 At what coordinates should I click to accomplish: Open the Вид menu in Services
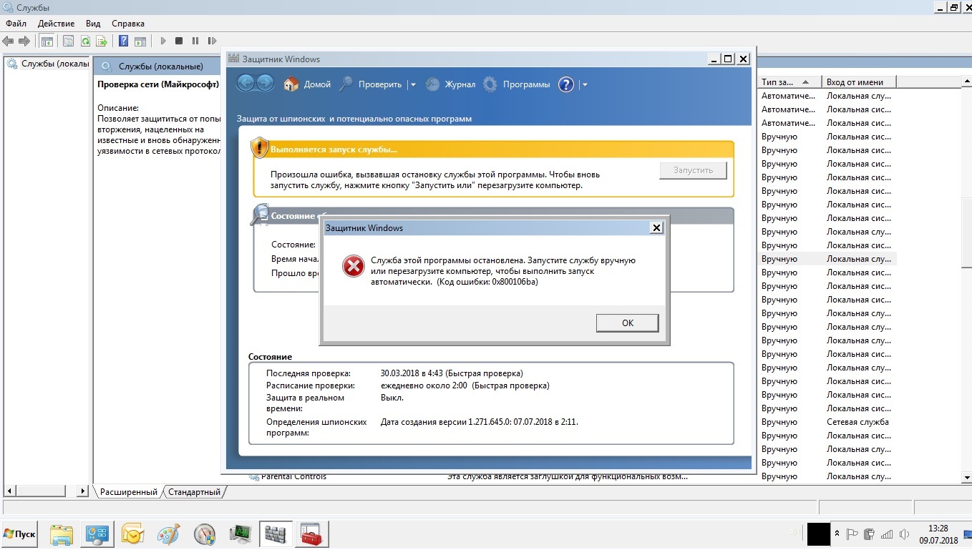[93, 24]
